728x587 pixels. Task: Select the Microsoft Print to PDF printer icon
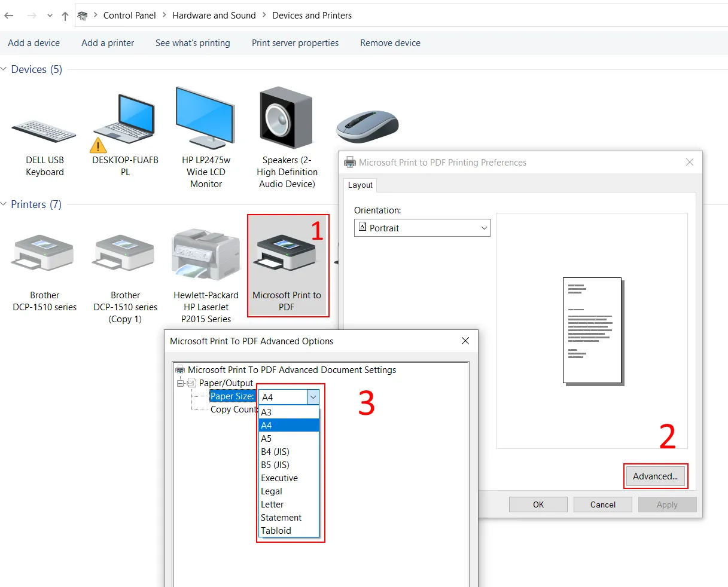287,252
